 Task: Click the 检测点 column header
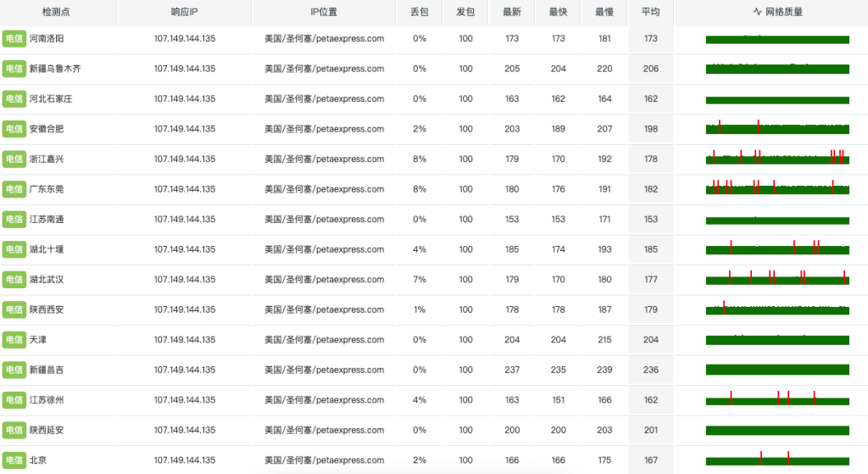click(x=56, y=12)
